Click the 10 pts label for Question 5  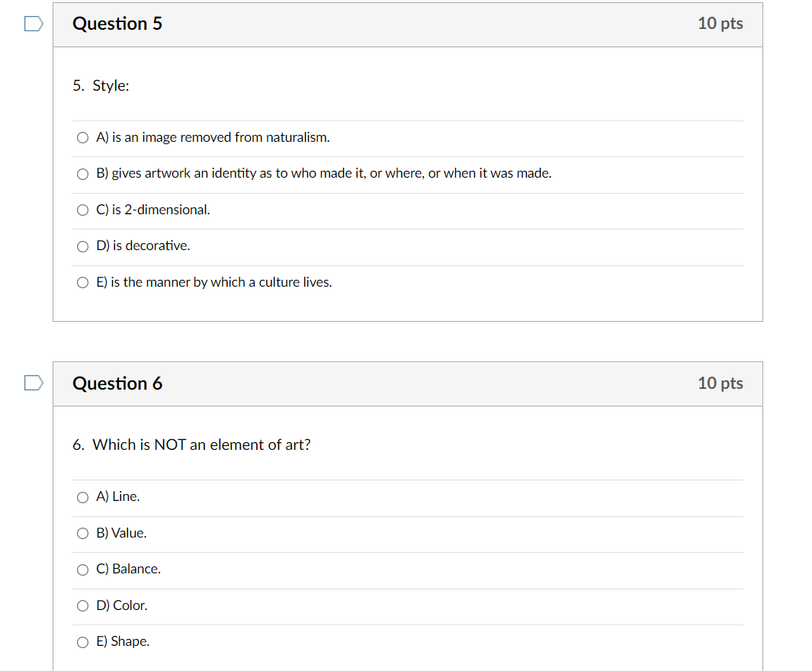click(720, 24)
